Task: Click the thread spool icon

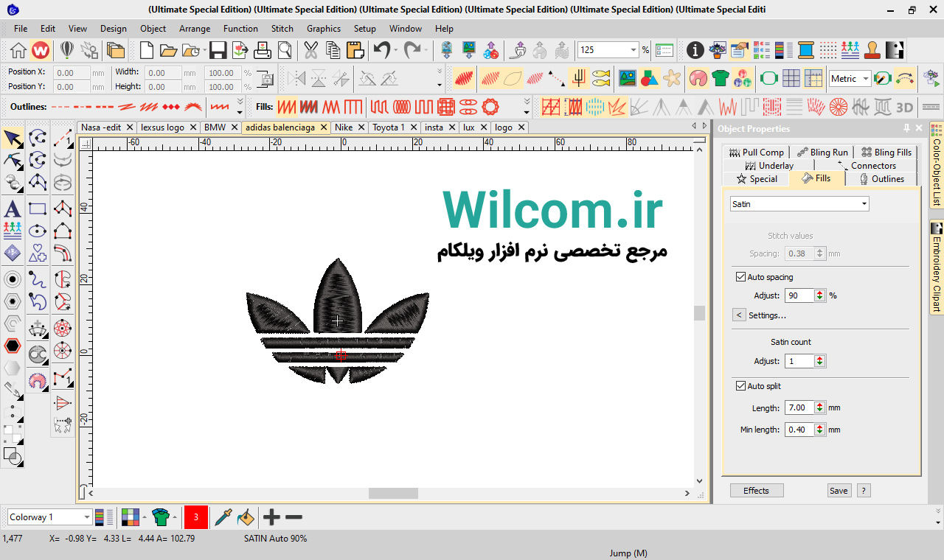Action: coord(806,50)
